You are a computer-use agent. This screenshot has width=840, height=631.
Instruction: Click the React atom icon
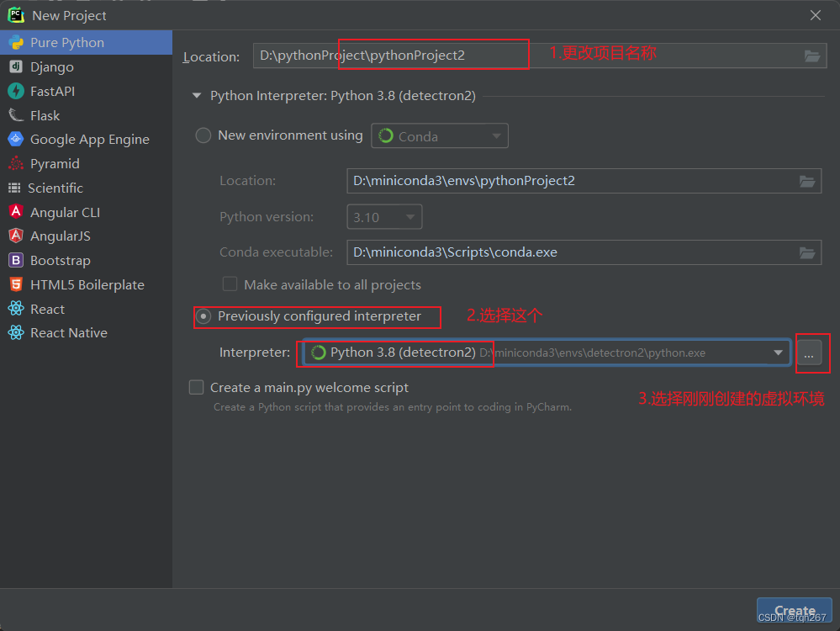click(18, 309)
